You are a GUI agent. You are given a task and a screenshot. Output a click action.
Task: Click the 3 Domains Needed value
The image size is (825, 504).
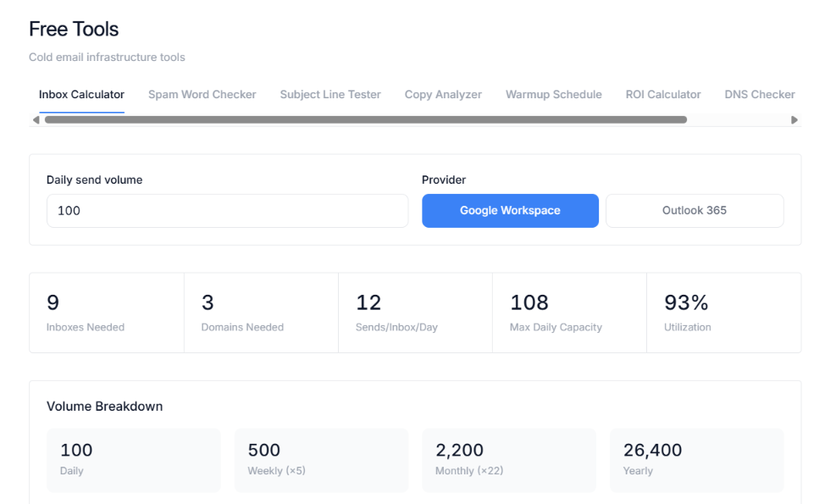208,302
